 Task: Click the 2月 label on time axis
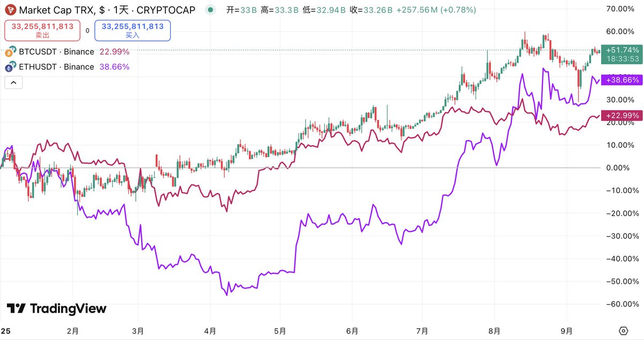pyautogui.click(x=72, y=331)
